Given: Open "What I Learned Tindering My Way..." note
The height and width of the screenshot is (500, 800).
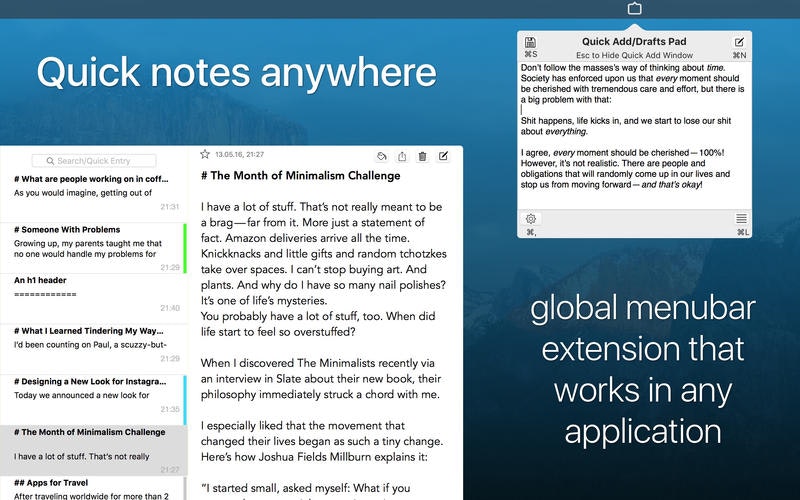Looking at the screenshot, I should (93, 349).
